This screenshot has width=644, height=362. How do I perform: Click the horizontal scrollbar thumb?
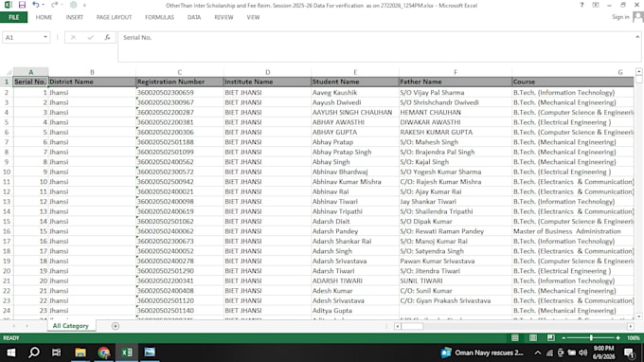412,326
